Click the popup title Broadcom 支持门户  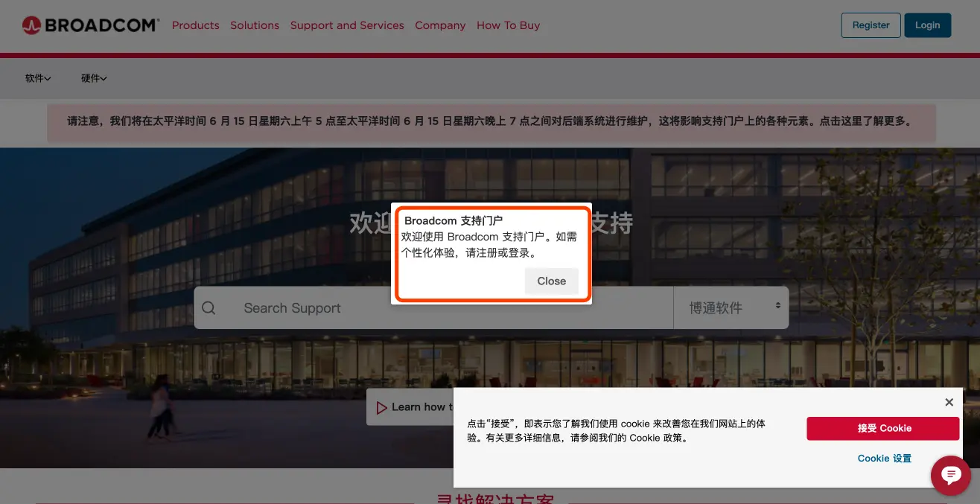tap(454, 220)
